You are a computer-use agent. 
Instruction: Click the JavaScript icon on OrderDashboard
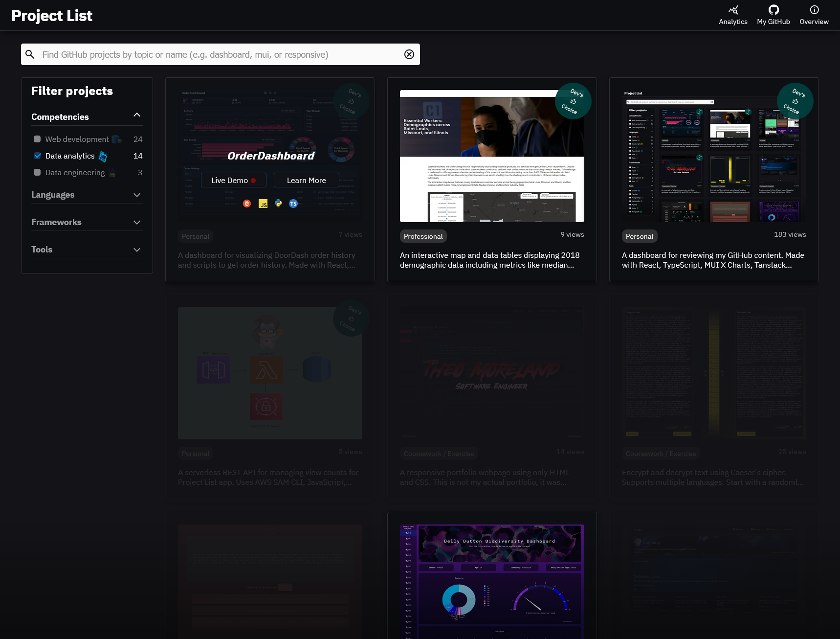263,204
